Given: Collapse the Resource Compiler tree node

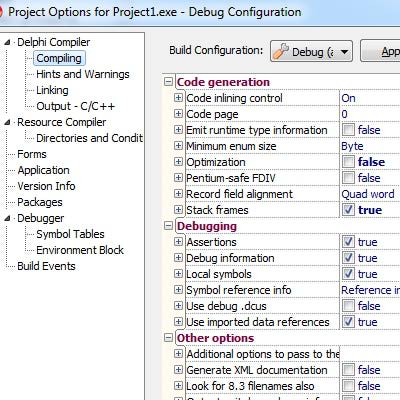Looking at the screenshot, I should (x=7, y=122).
